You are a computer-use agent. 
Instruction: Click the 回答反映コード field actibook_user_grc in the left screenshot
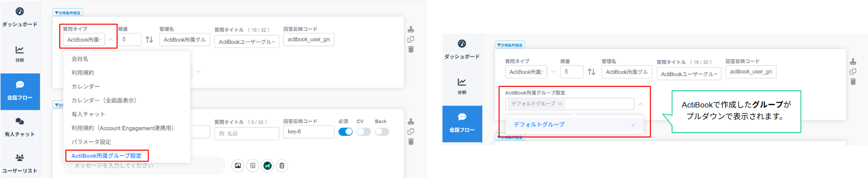click(309, 40)
